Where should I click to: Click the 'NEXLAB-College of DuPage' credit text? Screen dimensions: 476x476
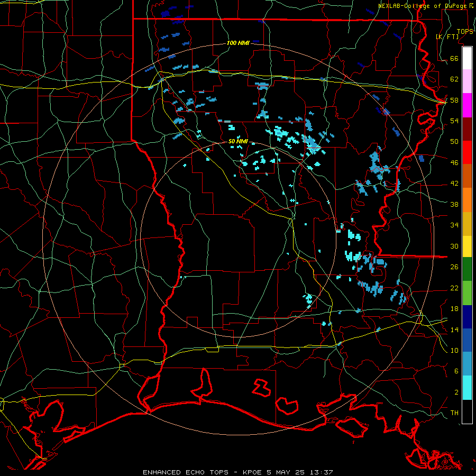(x=423, y=6)
